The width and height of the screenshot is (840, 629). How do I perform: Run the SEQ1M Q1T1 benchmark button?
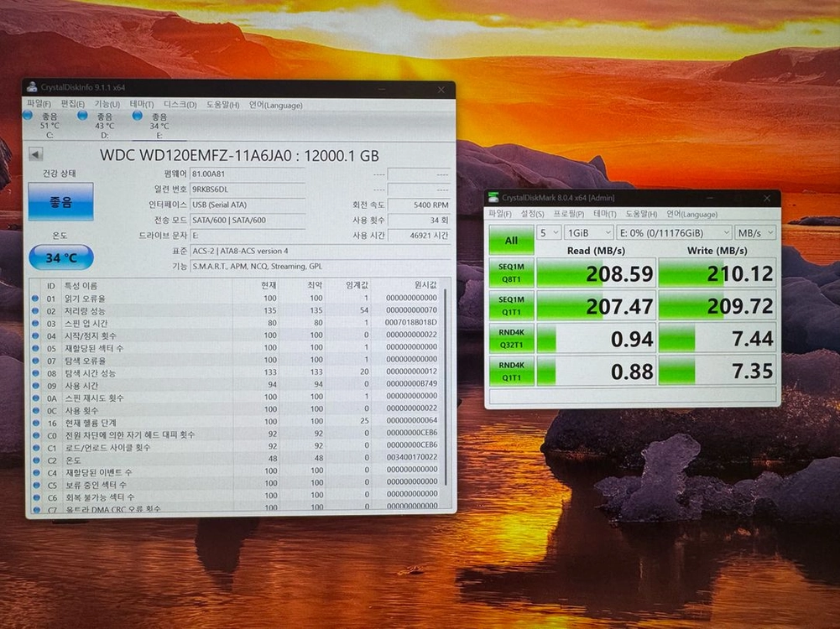coord(512,305)
